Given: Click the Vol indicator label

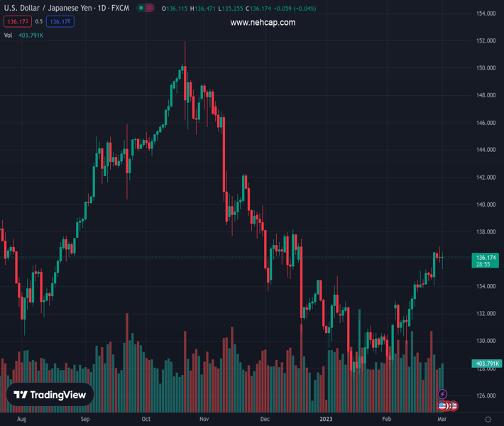Looking at the screenshot, I should coord(9,35).
